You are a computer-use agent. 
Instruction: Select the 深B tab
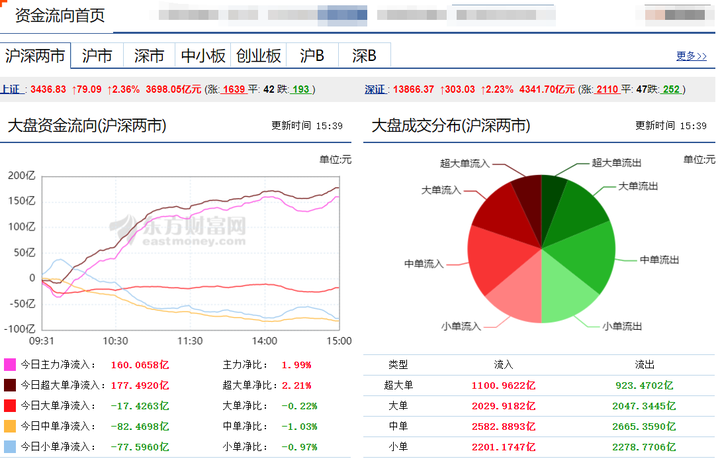point(364,56)
